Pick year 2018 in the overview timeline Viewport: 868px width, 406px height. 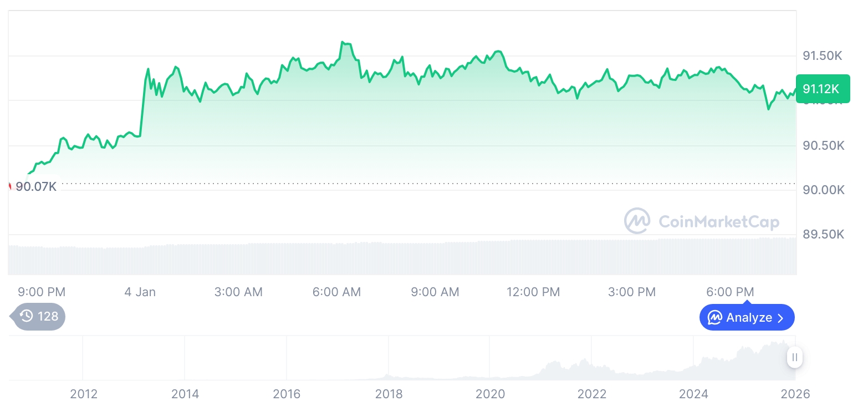click(389, 394)
